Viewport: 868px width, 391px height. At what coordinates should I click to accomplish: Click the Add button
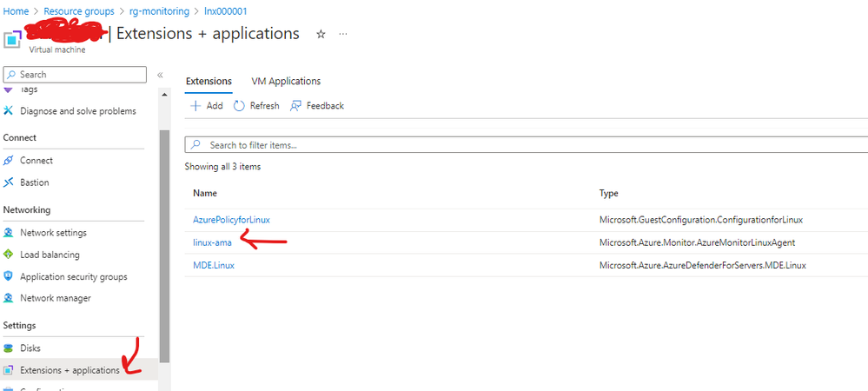tap(207, 106)
